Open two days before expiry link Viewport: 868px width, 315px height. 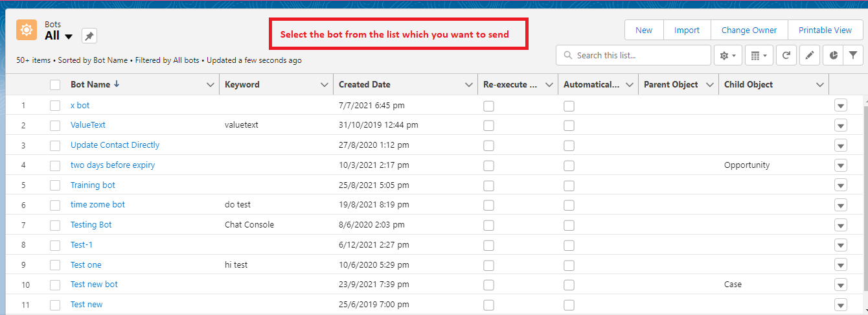click(x=113, y=165)
